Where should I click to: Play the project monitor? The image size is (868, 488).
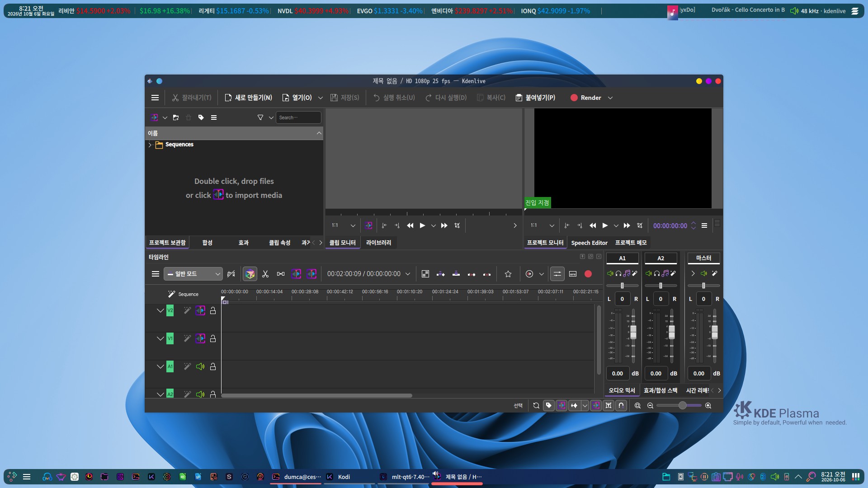[605, 225]
